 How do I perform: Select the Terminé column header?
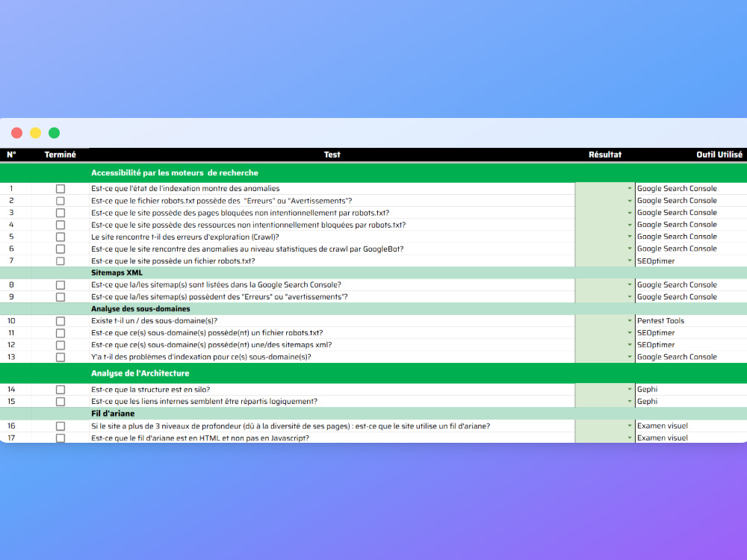point(60,155)
